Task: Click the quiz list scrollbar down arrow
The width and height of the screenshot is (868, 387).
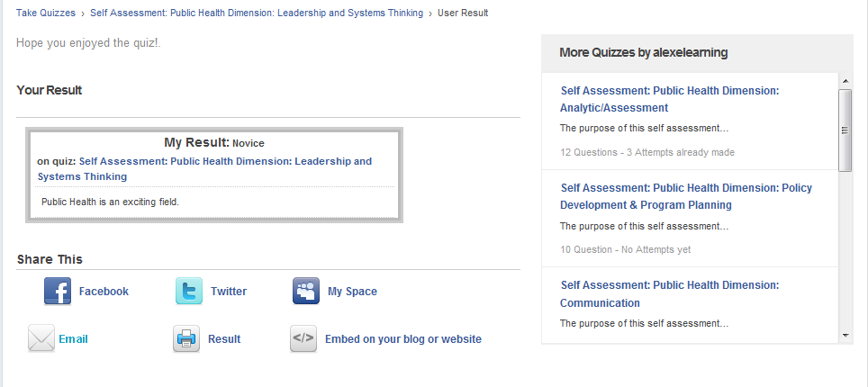Action: [845, 336]
